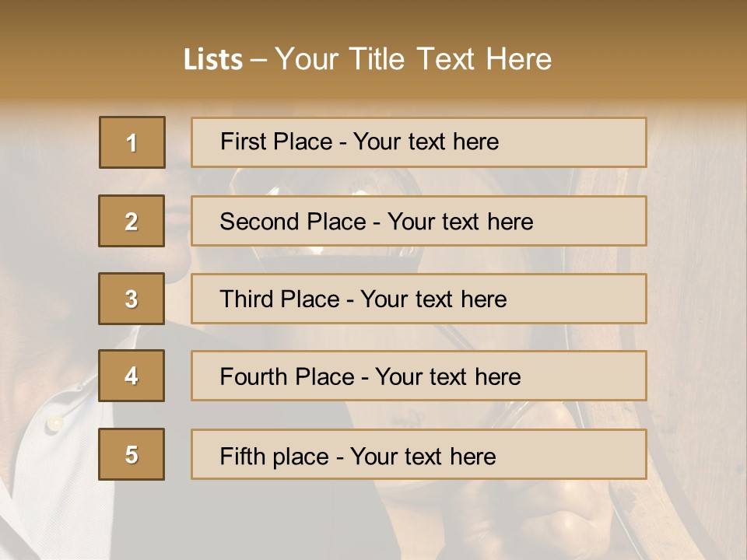747x560 pixels.
Task: Select the number 2 square
Action: [132, 221]
